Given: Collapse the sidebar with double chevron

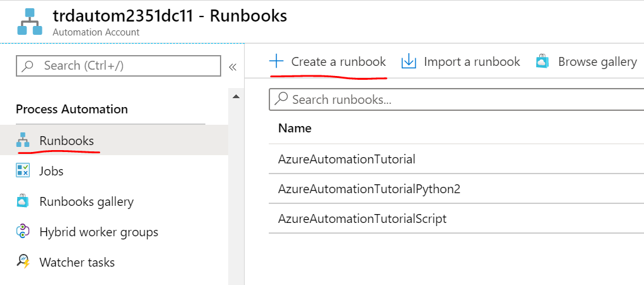Looking at the screenshot, I should (x=233, y=66).
